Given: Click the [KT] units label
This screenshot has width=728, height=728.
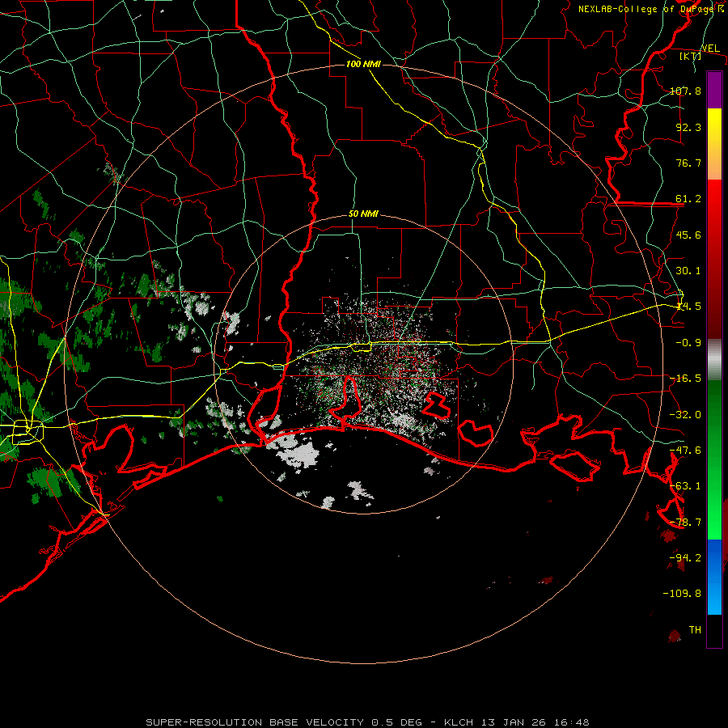Looking at the screenshot, I should point(691,56).
